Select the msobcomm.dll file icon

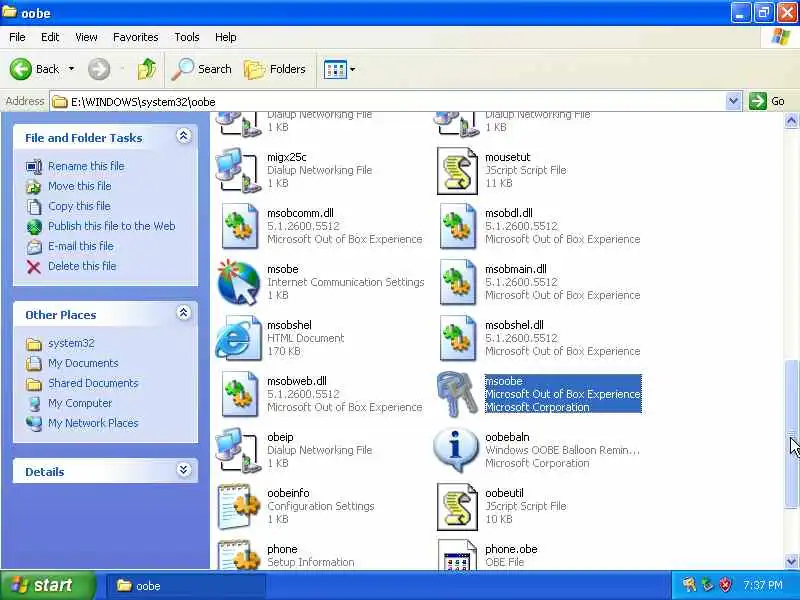click(x=240, y=226)
